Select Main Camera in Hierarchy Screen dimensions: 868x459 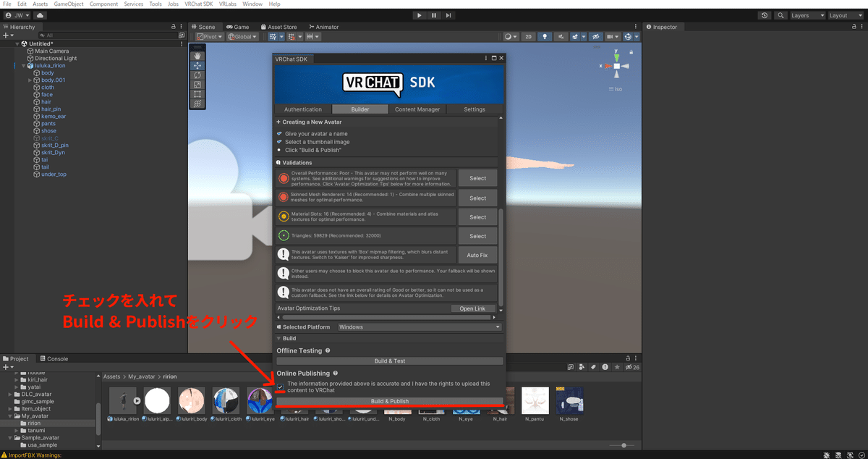52,51
